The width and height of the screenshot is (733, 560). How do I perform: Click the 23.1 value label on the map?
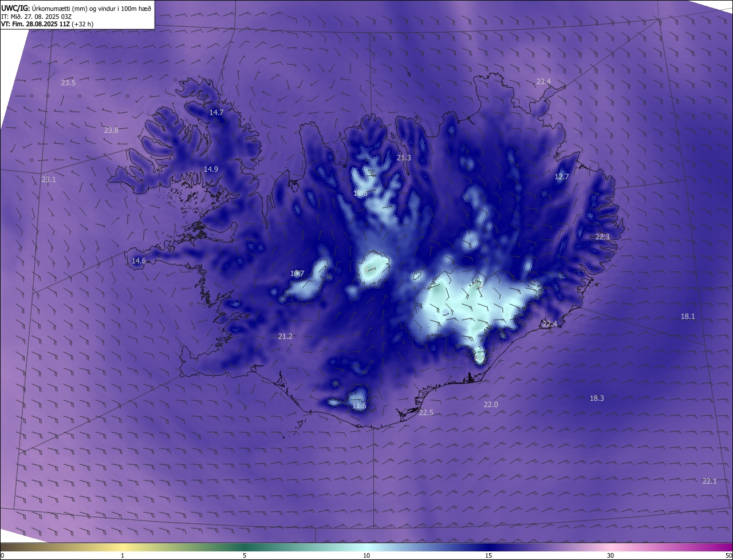pyautogui.click(x=49, y=180)
